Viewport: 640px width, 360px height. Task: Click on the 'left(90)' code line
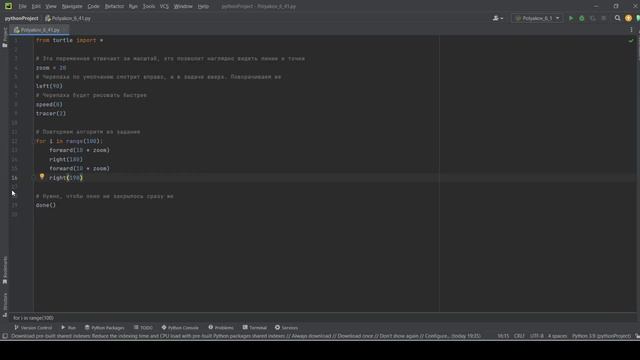click(x=49, y=86)
